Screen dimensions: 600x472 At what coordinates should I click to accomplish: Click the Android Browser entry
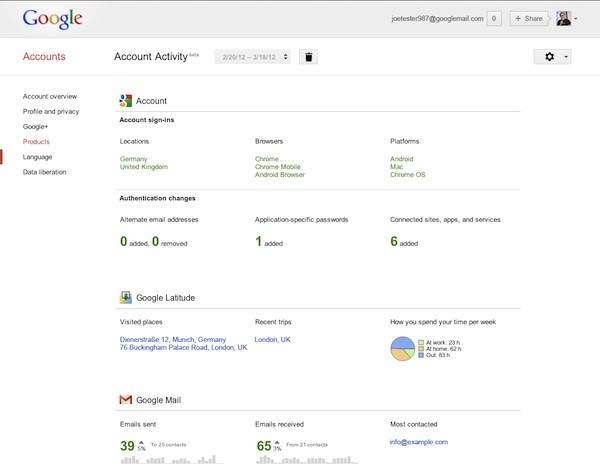280,175
